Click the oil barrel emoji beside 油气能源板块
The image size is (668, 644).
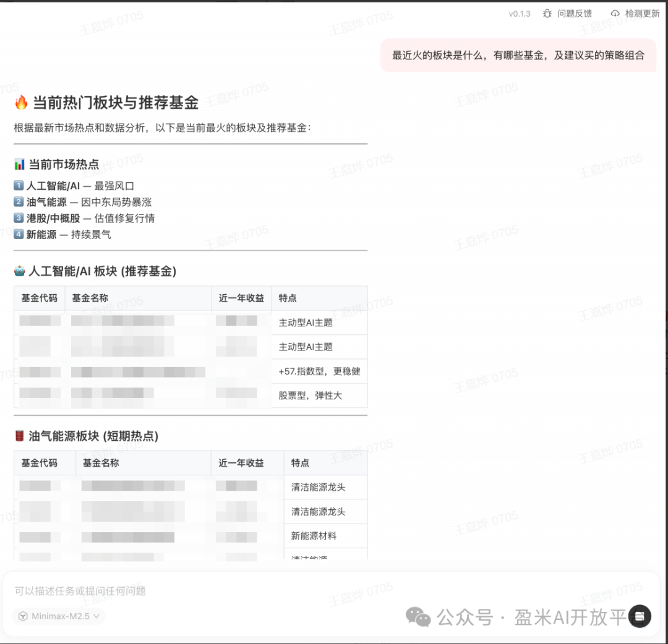coord(19,436)
